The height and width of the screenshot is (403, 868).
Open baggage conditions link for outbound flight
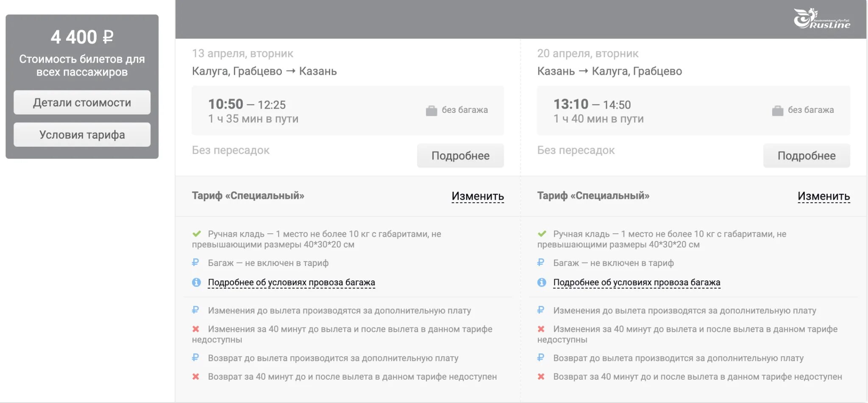pyautogui.click(x=291, y=283)
